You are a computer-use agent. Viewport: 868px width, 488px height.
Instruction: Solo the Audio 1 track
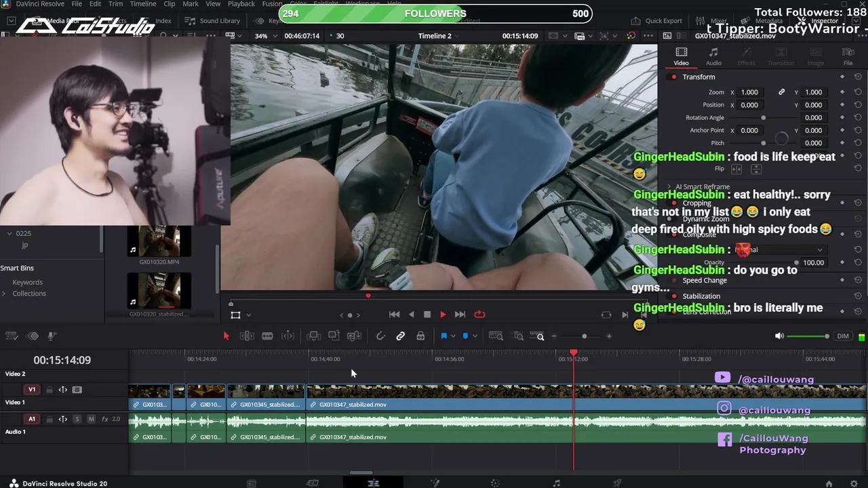point(77,420)
